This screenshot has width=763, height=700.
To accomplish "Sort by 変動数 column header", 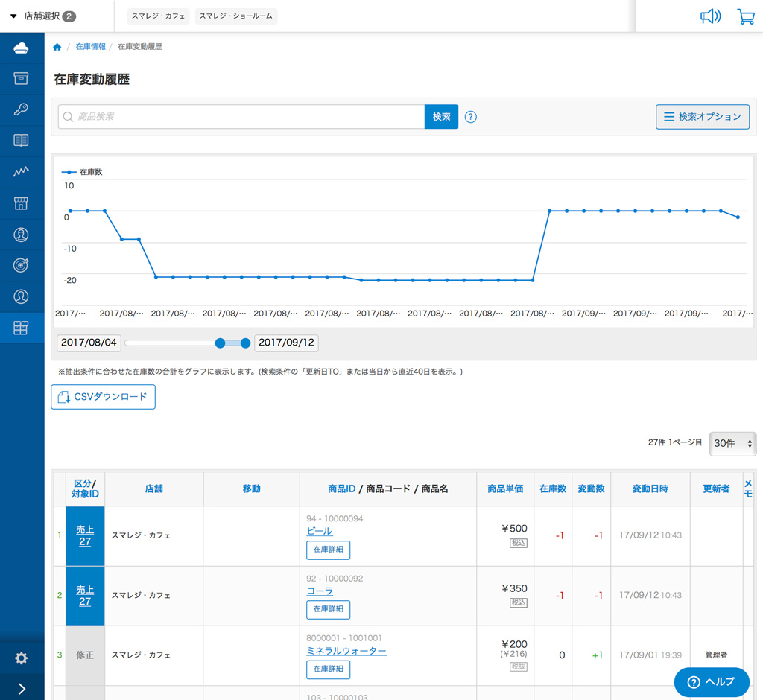I will (x=591, y=489).
